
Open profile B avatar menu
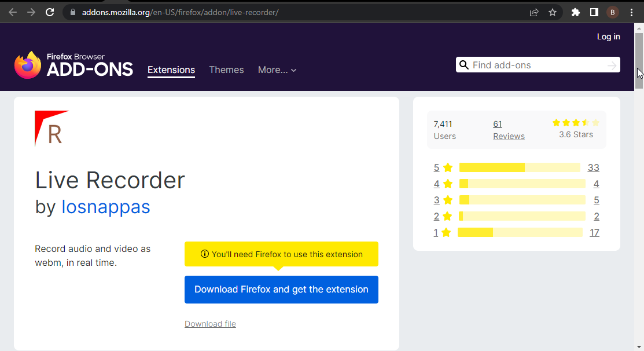point(612,12)
